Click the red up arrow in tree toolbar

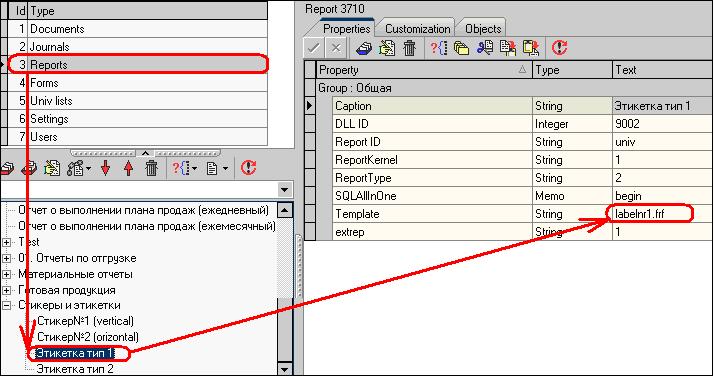tap(128, 168)
